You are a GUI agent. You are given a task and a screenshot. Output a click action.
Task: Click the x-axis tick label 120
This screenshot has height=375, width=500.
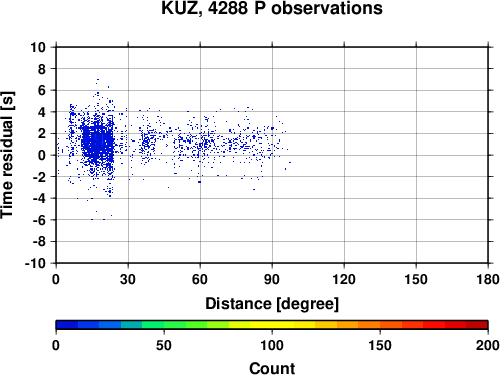344,279
